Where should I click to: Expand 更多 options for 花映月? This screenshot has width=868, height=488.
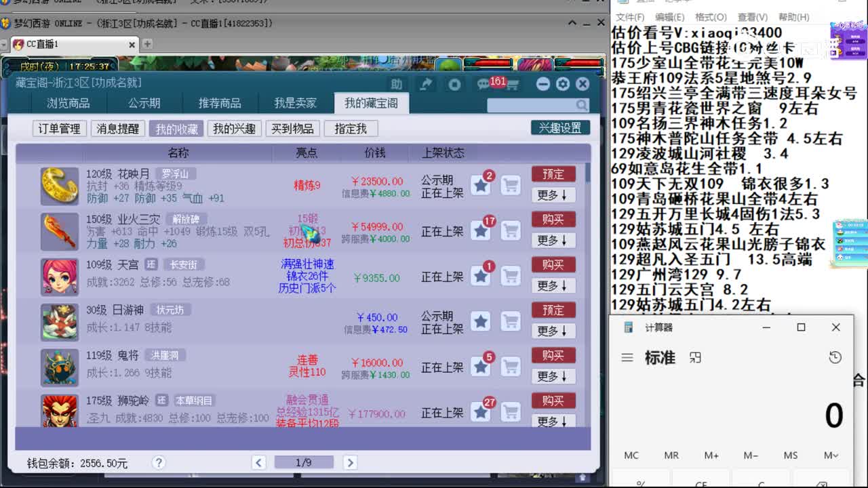click(553, 195)
